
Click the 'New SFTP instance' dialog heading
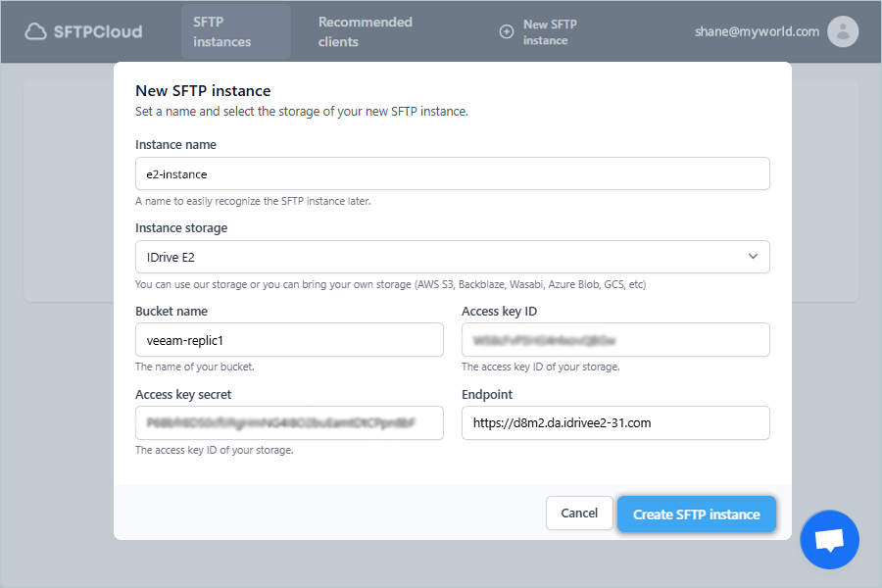(x=203, y=90)
